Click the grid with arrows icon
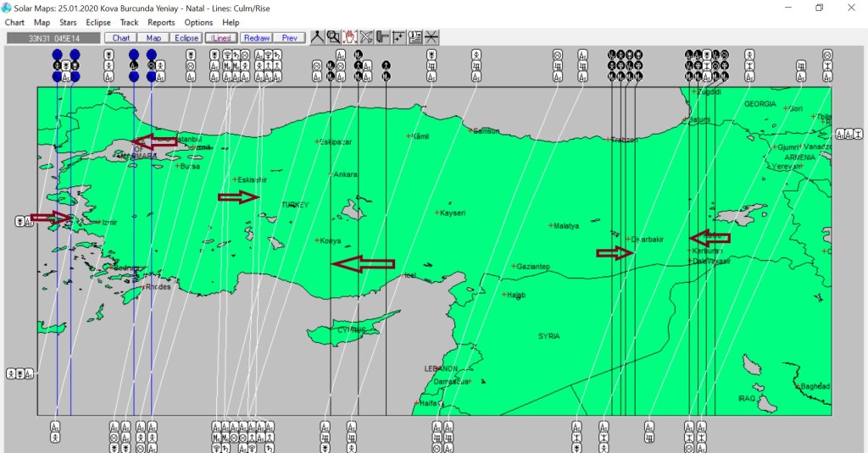The width and height of the screenshot is (868, 453). coord(398,37)
